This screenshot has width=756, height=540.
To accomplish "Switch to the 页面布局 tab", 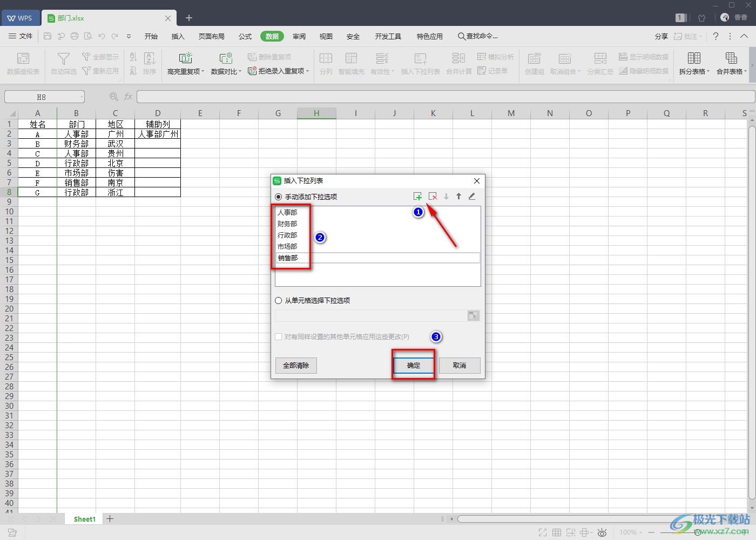I will [x=211, y=36].
